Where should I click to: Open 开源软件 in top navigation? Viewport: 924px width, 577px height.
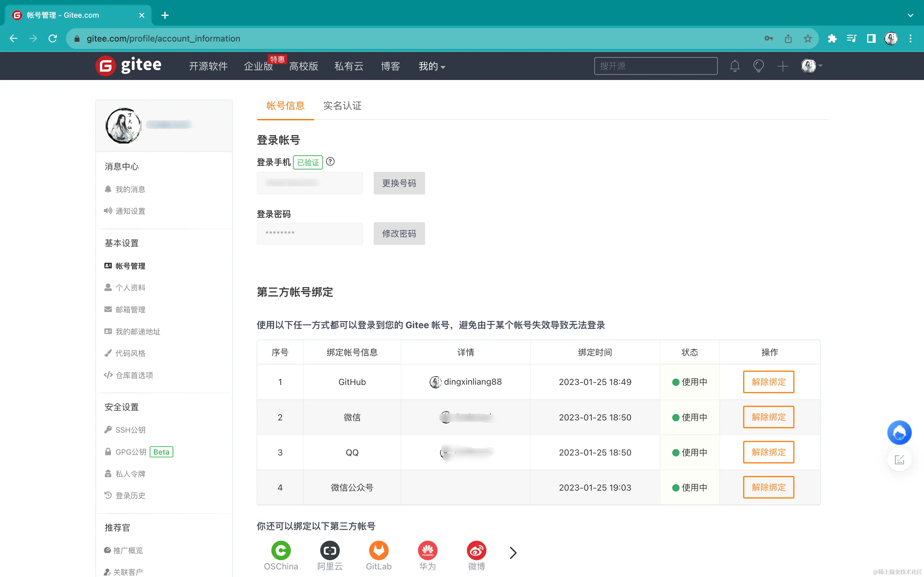(208, 66)
